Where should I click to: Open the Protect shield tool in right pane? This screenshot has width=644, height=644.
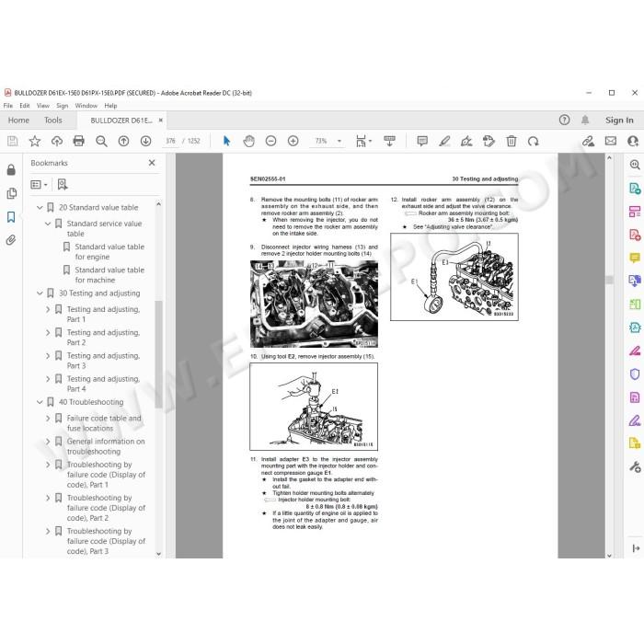point(635,374)
